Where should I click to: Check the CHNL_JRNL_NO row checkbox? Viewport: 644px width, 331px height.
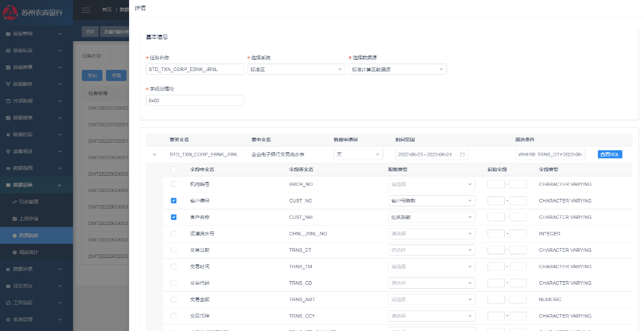(173, 234)
